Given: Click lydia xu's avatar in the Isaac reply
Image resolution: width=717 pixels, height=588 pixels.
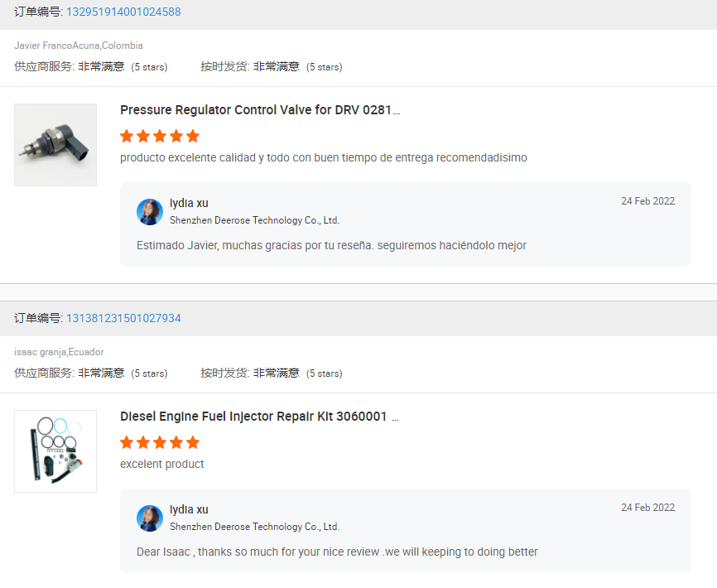Looking at the screenshot, I should 150,518.
